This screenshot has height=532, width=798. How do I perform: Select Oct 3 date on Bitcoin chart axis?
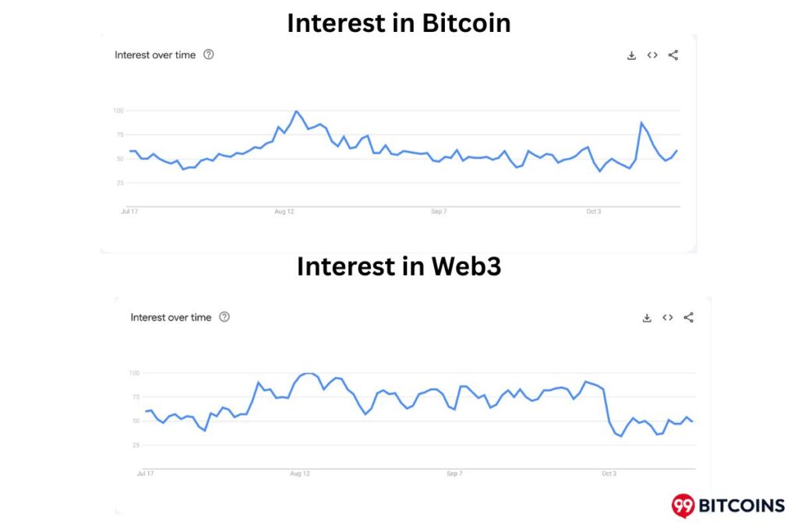[x=593, y=211]
